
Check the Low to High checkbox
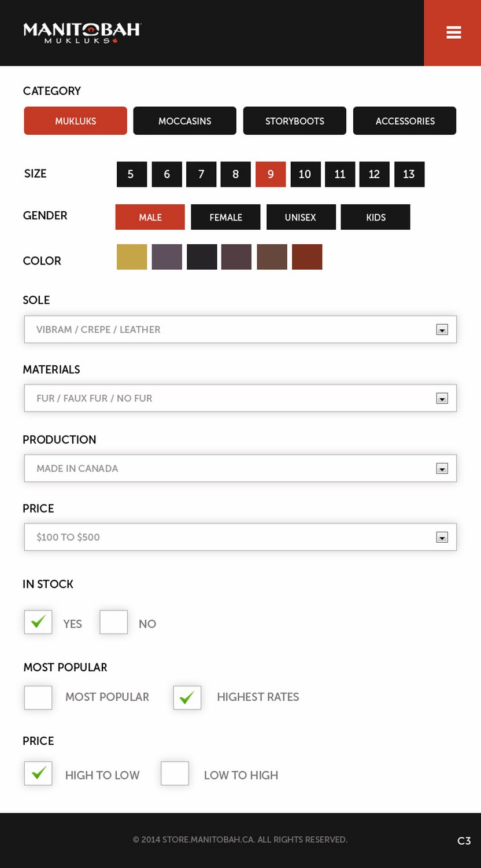click(x=175, y=774)
